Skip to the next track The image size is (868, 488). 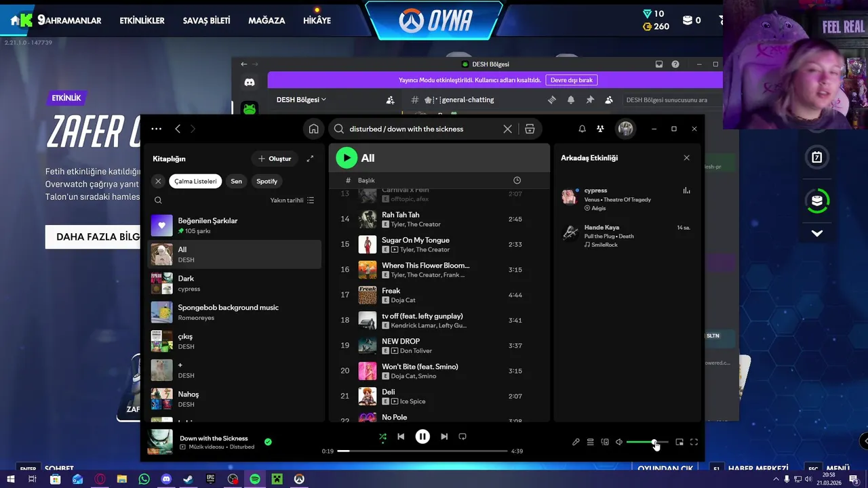tap(444, 436)
